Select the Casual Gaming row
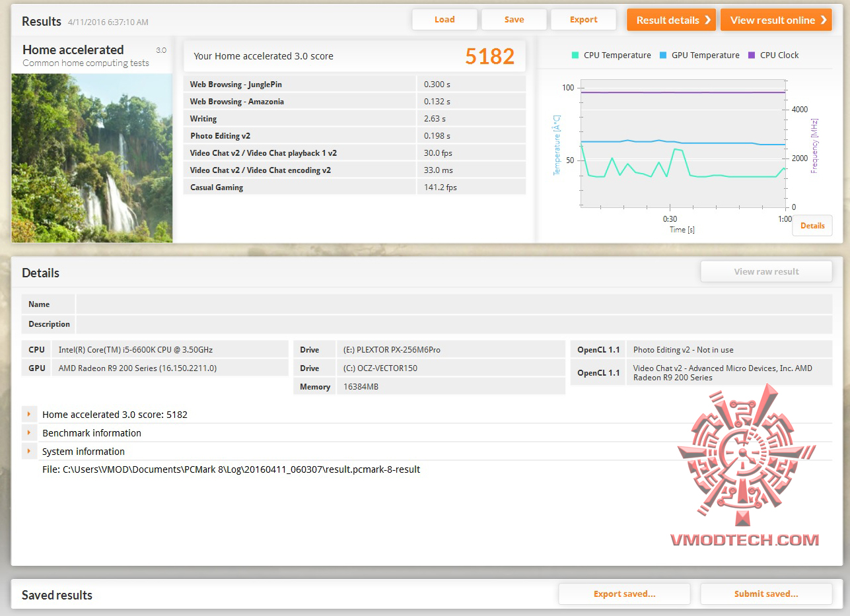850x616 pixels. click(355, 187)
